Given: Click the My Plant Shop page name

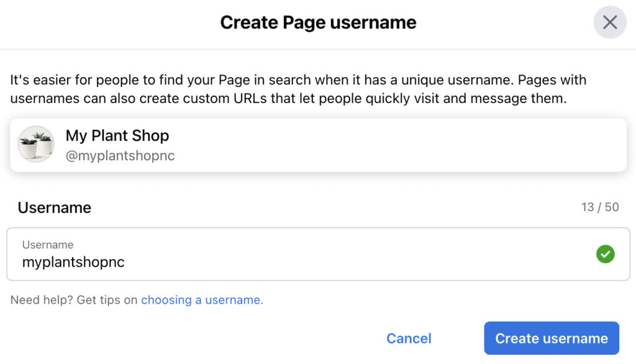Looking at the screenshot, I should tap(117, 135).
